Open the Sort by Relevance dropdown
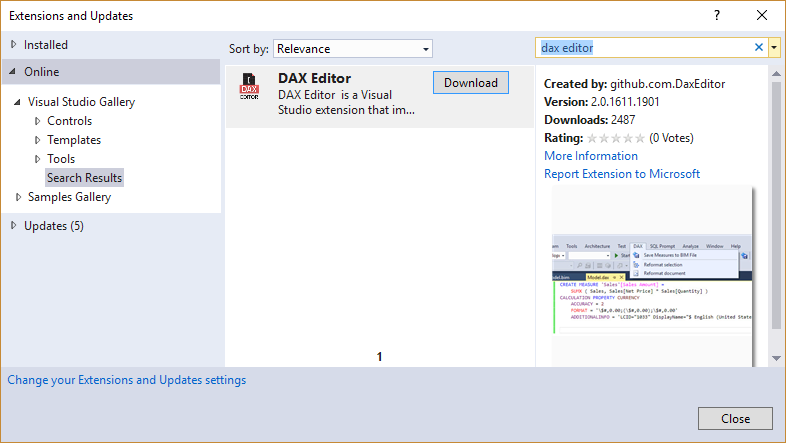This screenshot has width=786, height=443. 353,49
